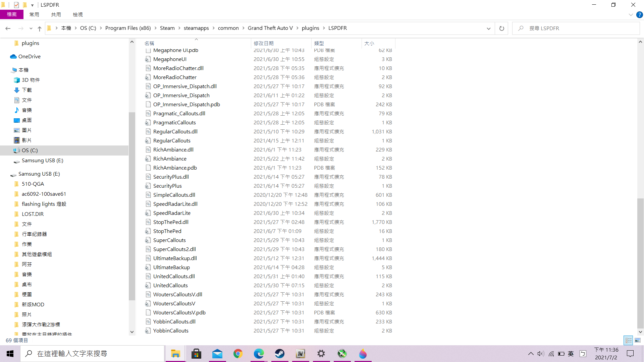
Task: Open address bar history dropdown
Action: [488, 28]
